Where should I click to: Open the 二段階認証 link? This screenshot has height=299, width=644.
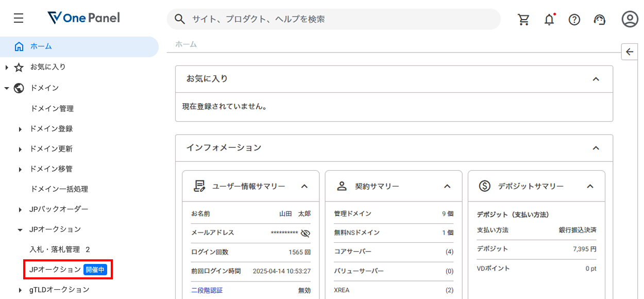pos(207,290)
